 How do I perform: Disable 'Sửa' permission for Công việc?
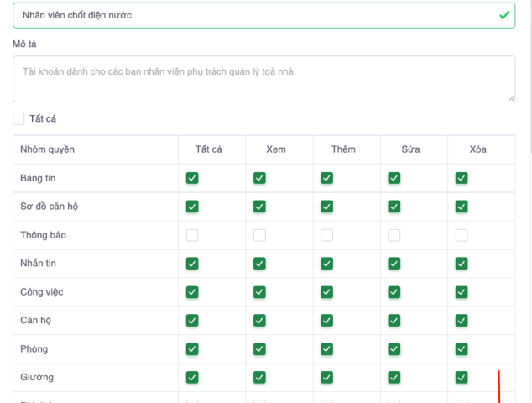click(394, 292)
